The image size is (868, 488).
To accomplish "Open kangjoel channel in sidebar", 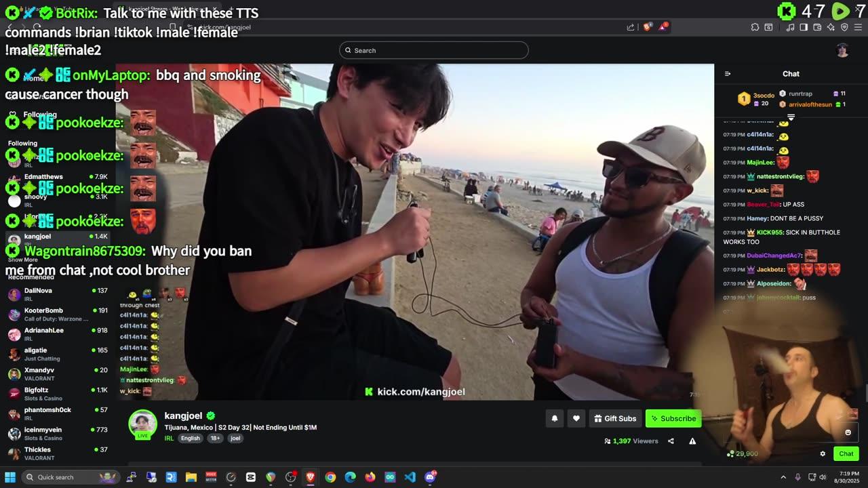I will click(x=58, y=239).
